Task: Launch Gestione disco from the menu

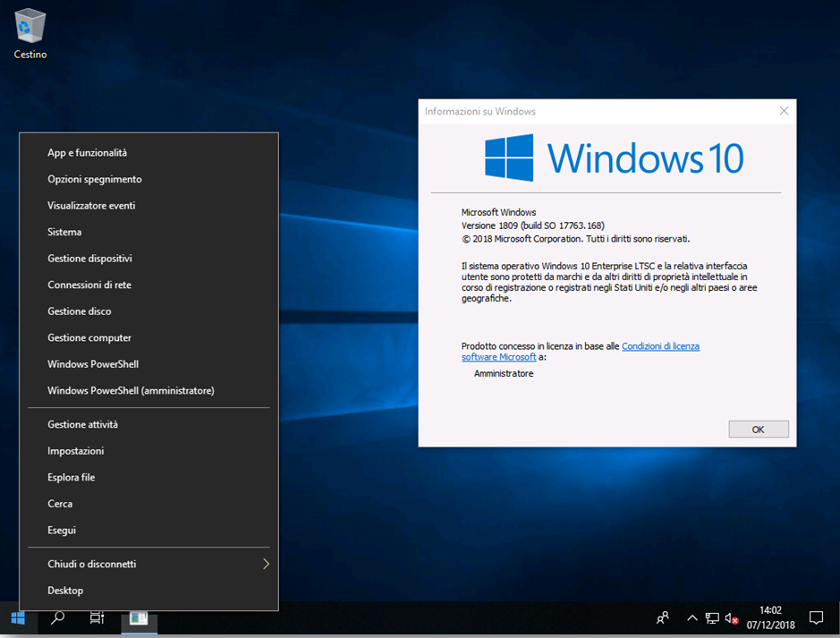Action: click(148, 311)
